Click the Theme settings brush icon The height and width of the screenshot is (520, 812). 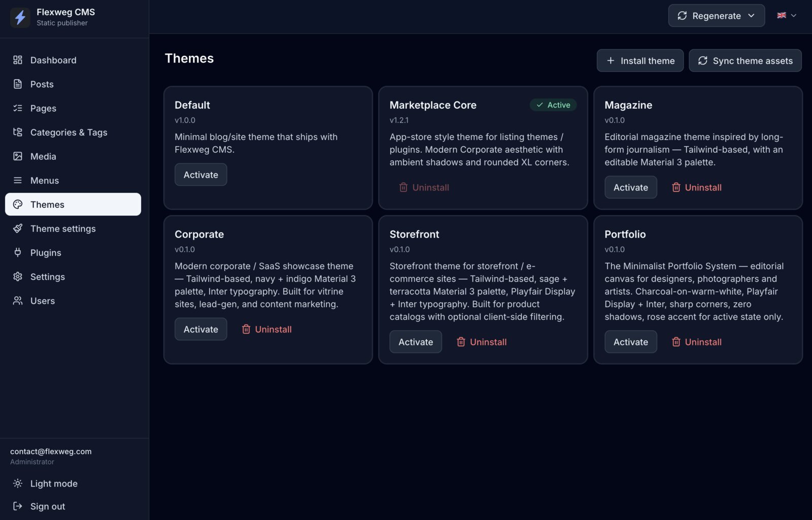(x=18, y=229)
